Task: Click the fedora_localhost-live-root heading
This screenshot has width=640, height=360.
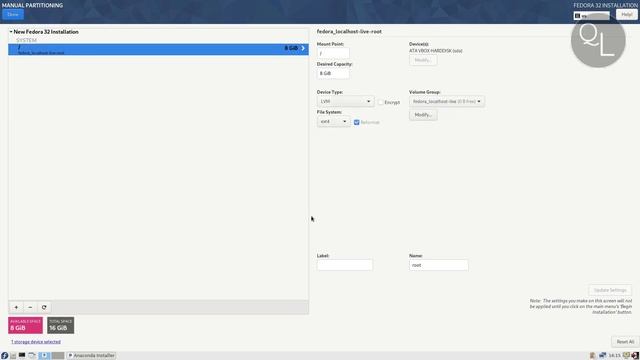Action: tap(349, 31)
